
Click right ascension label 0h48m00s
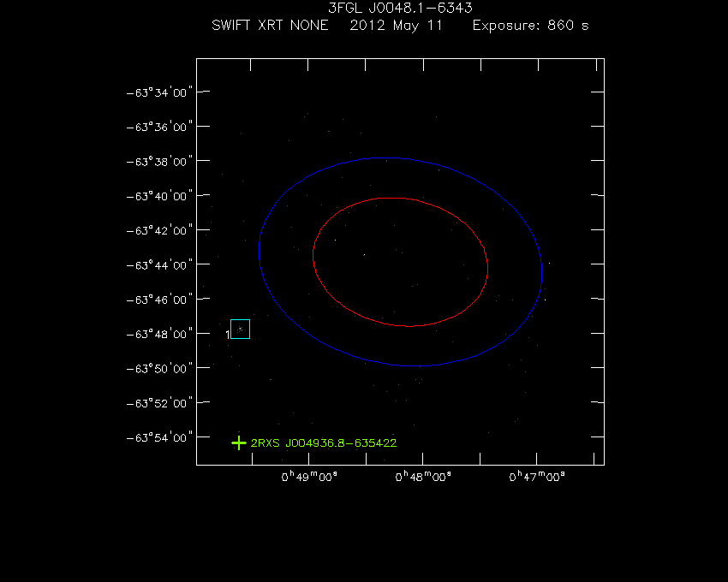point(423,477)
